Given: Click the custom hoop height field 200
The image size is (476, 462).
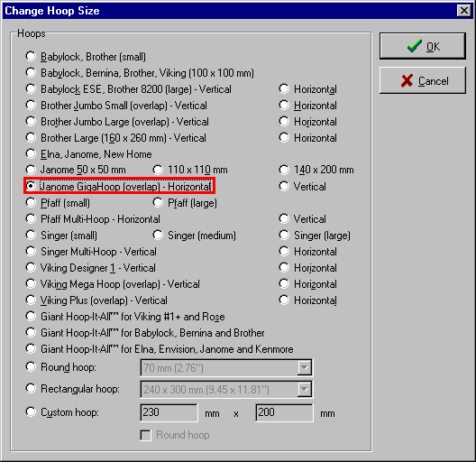Looking at the screenshot, I should (x=285, y=412).
